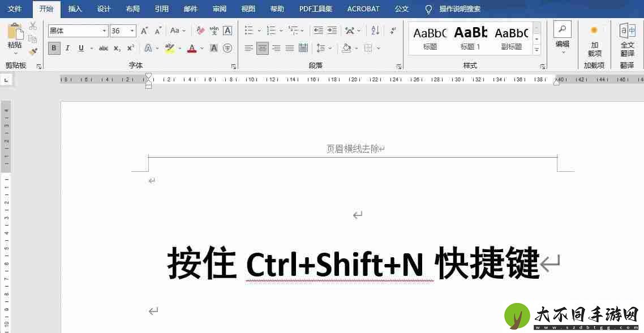Open the 文件 (File) tab

(x=15, y=9)
